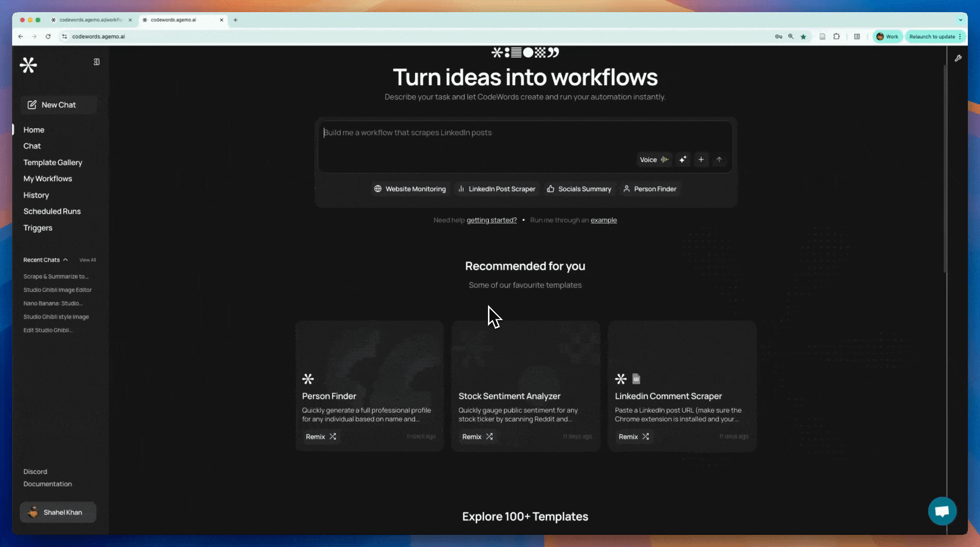The width and height of the screenshot is (980, 547).
Task: Open the wrench tools icon
Action: (958, 59)
